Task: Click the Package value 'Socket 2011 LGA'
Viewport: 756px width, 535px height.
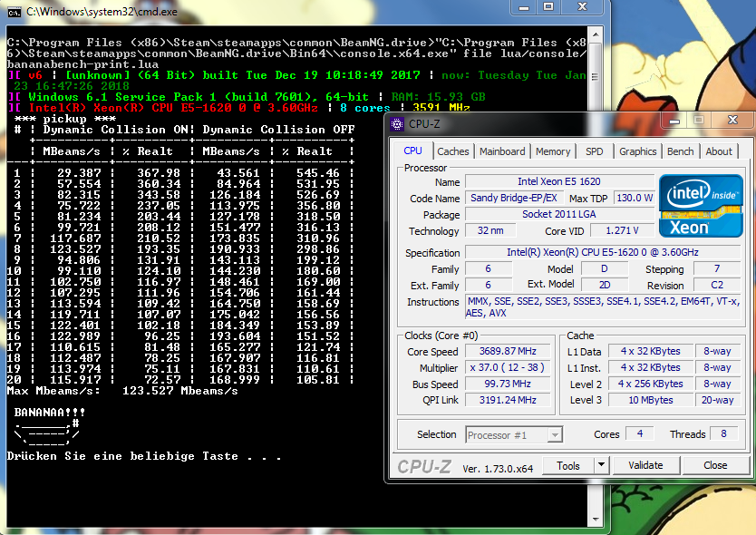Action: click(x=559, y=214)
